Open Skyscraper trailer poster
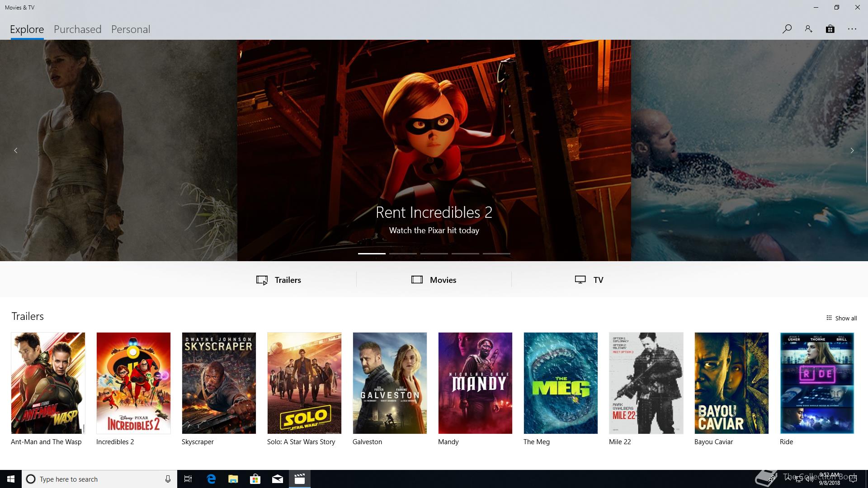Image resolution: width=868 pixels, height=488 pixels. point(219,383)
